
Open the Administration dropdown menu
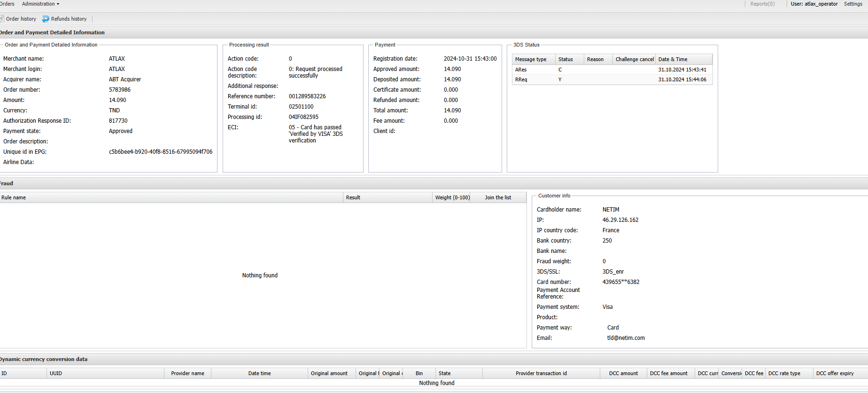pos(40,4)
